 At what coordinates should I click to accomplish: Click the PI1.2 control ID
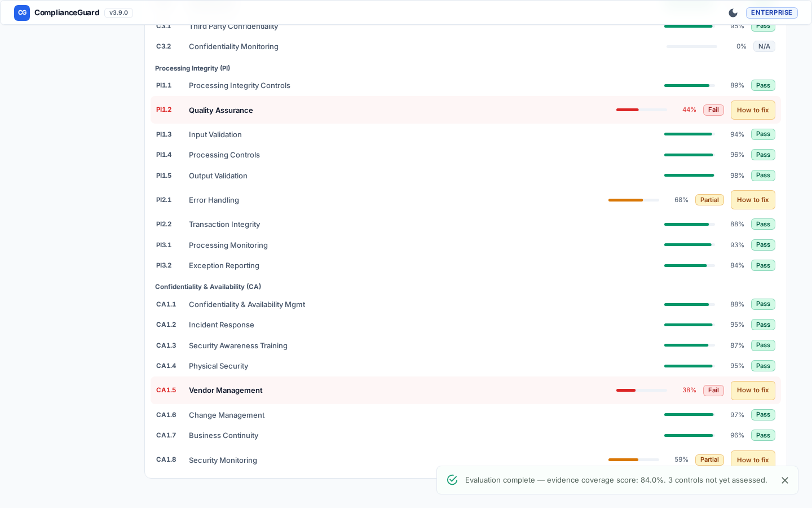(164, 110)
